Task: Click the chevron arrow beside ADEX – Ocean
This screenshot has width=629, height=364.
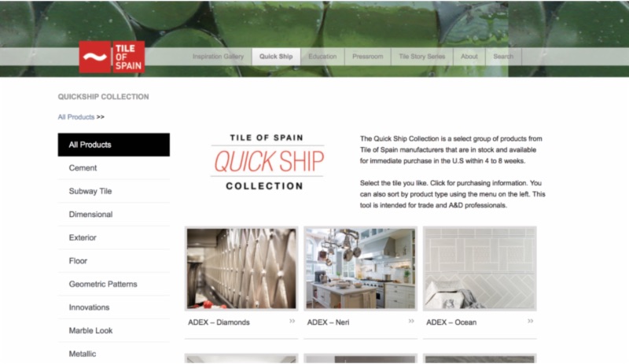Action: coord(530,321)
